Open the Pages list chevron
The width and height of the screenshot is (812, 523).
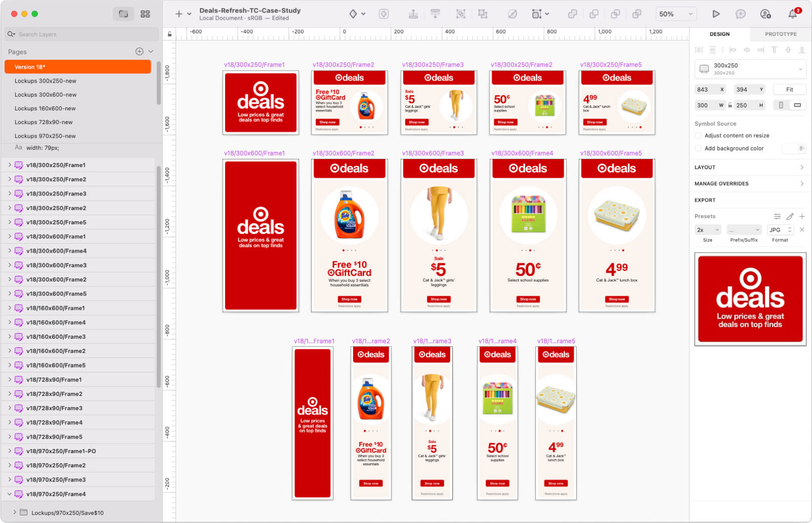tap(151, 51)
